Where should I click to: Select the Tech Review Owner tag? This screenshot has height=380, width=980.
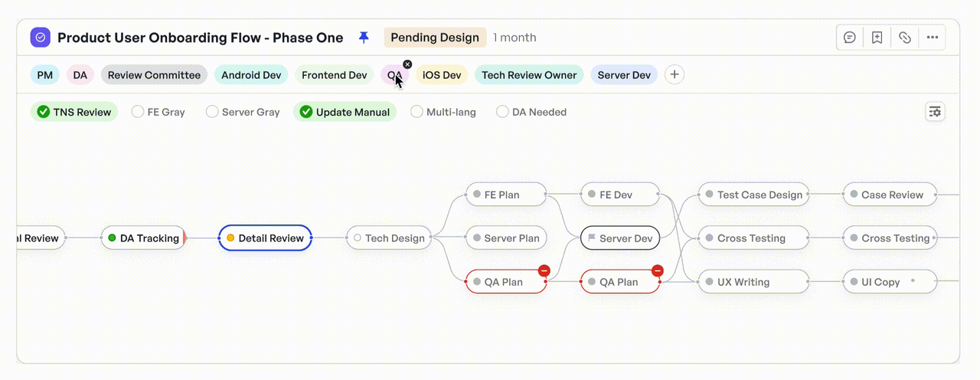tap(528, 75)
